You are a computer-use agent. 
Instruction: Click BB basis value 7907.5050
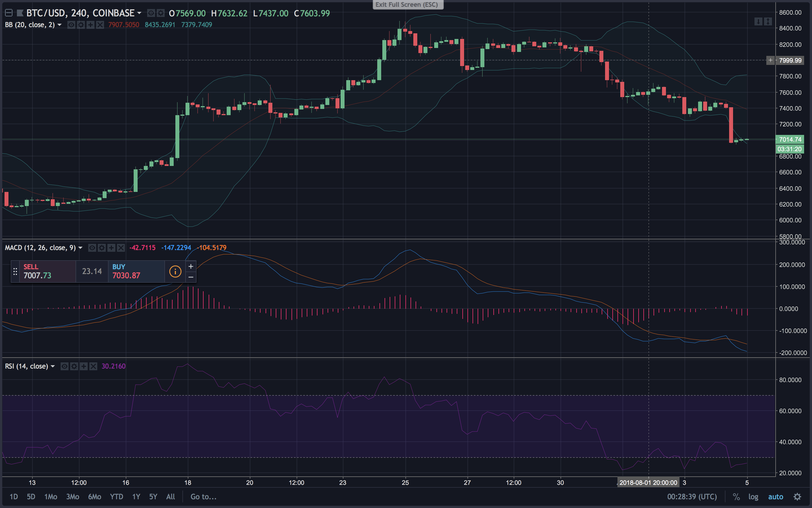[x=123, y=25]
